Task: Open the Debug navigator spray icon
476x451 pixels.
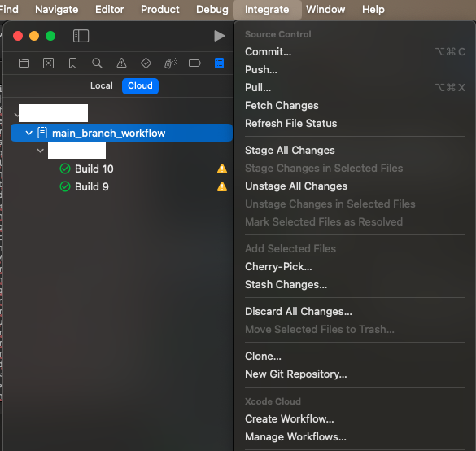Action: pos(170,63)
